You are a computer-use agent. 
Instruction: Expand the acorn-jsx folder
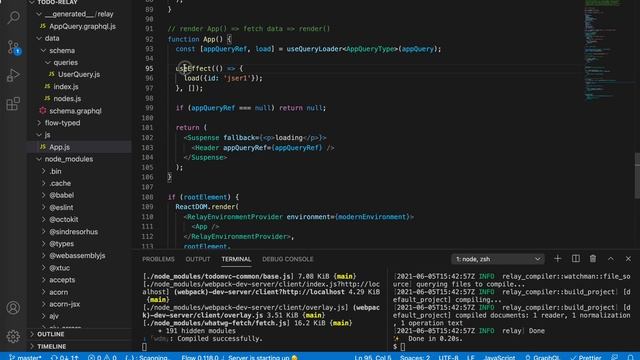pyautogui.click(x=64, y=304)
